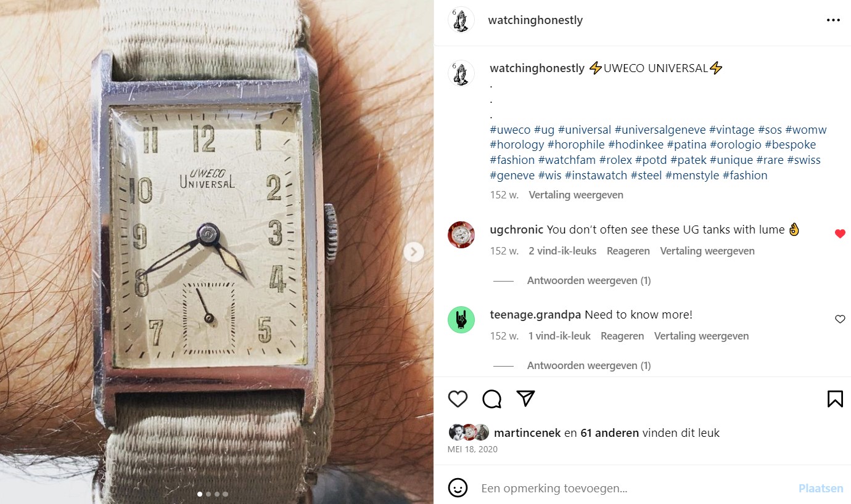Reply to ugchronic's comment via Reageren
Image resolution: width=851 pixels, height=504 pixels.
pos(628,251)
